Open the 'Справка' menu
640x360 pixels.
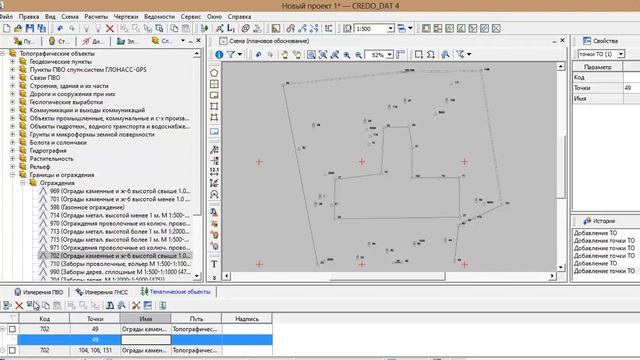point(239,17)
